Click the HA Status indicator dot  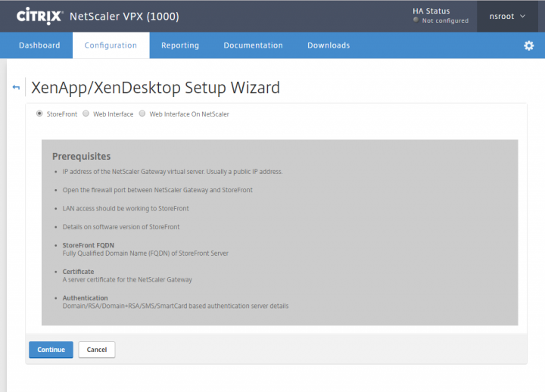pos(416,20)
